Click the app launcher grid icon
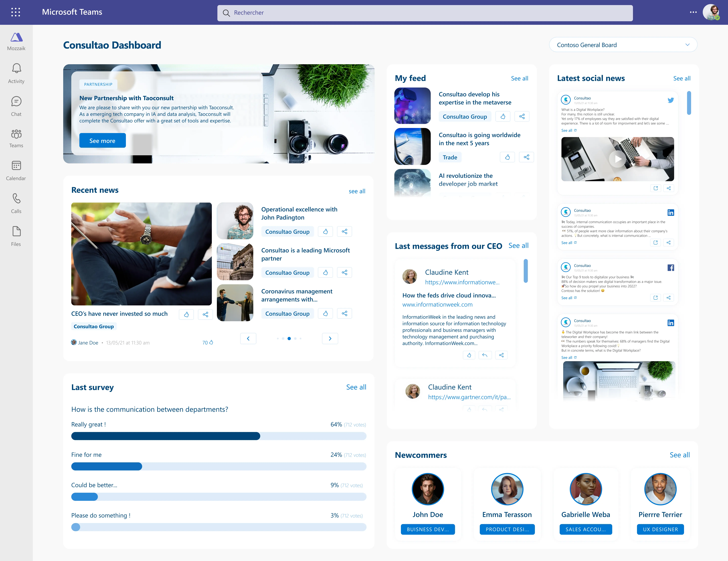This screenshot has height=561, width=728. pos(16,12)
